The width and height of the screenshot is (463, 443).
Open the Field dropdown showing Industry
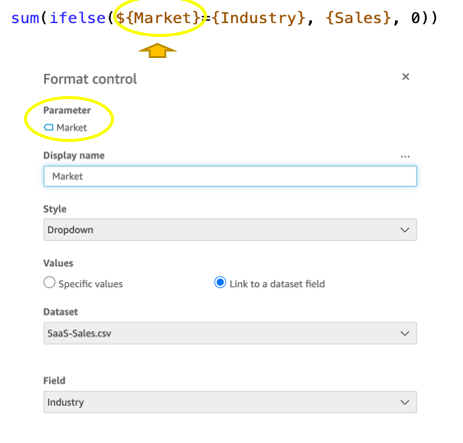pyautogui.click(x=230, y=402)
